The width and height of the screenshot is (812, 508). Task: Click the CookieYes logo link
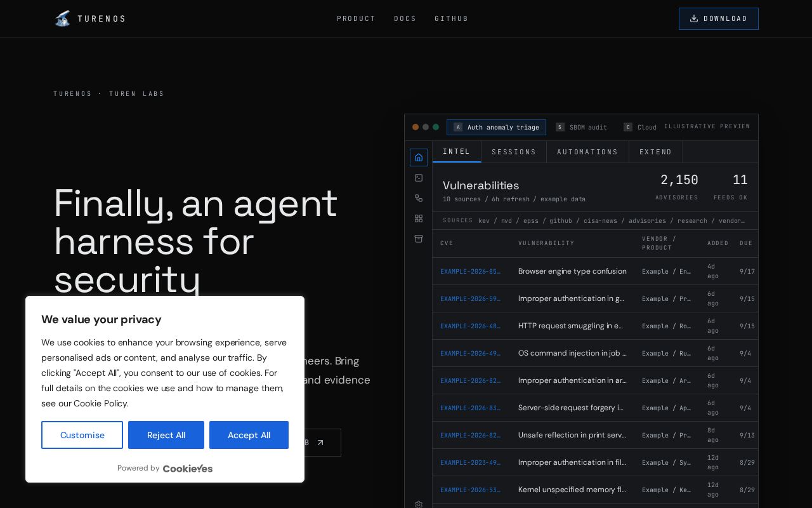188,469
